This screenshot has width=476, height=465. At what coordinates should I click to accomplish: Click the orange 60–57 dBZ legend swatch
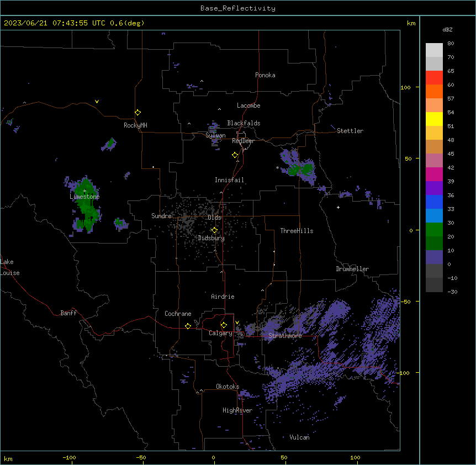[434, 91]
